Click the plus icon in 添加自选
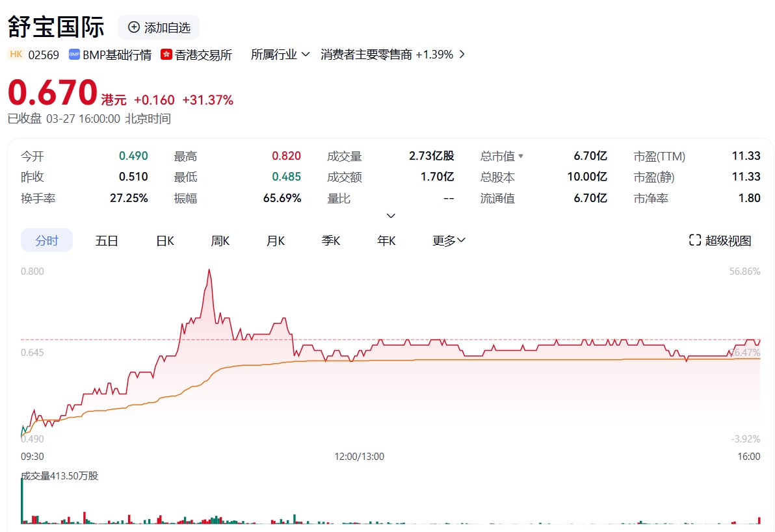Viewport: 775px width, 532px height. (x=134, y=27)
